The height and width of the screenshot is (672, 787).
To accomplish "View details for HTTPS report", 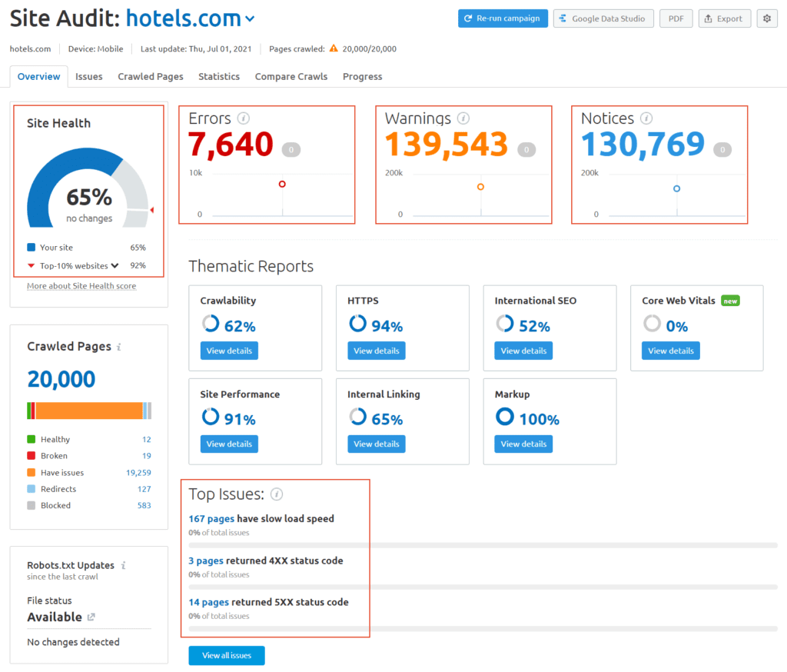I will coord(377,351).
